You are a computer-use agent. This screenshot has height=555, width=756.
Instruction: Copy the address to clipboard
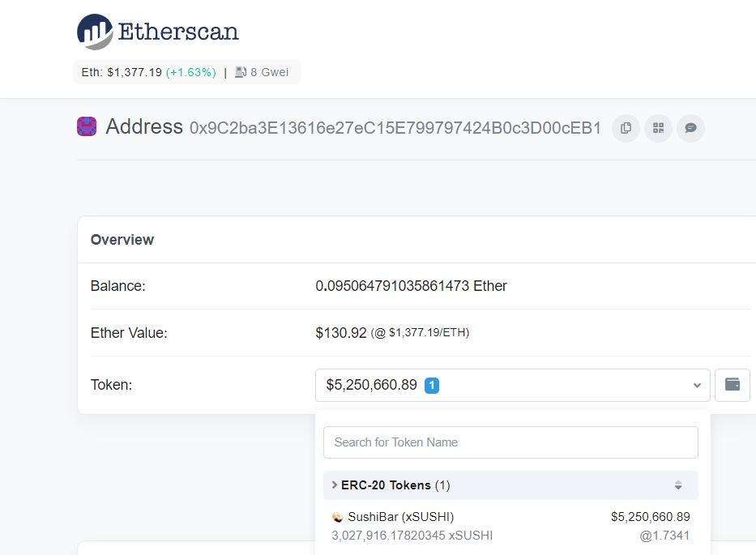click(626, 128)
